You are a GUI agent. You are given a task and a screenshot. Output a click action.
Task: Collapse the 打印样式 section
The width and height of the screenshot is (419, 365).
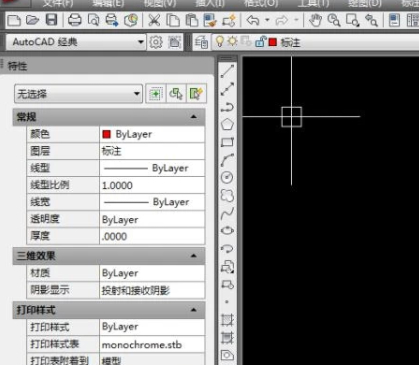click(x=193, y=310)
